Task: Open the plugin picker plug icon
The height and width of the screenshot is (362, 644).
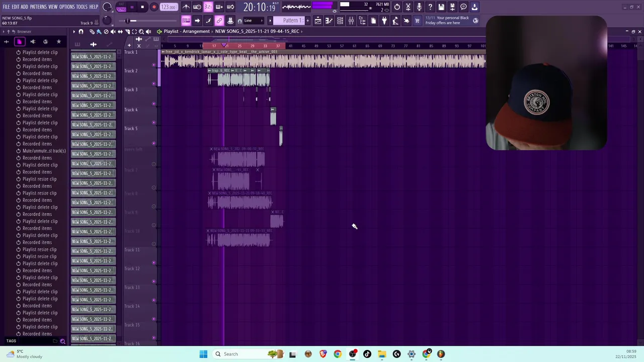Action: tap(384, 21)
